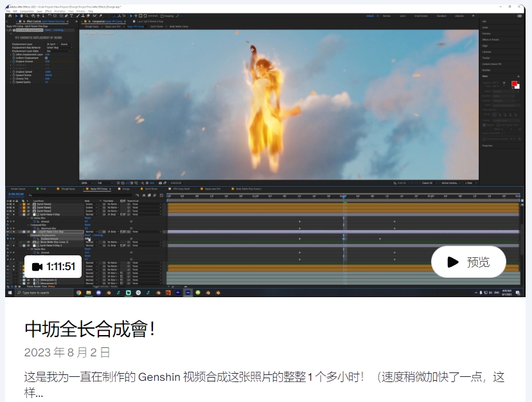Select the Eraser tool
Image resolution: width=532 pixels, height=402 pixels.
coord(88,15)
